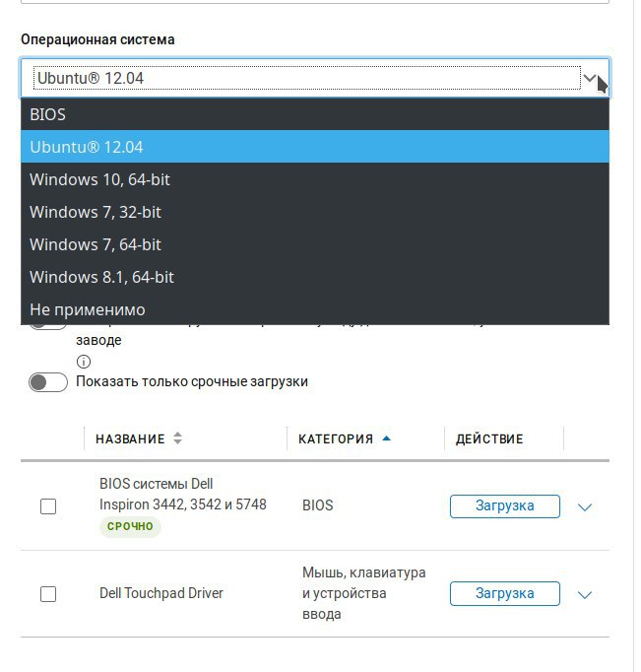Click the BIOS category cell

click(x=318, y=505)
